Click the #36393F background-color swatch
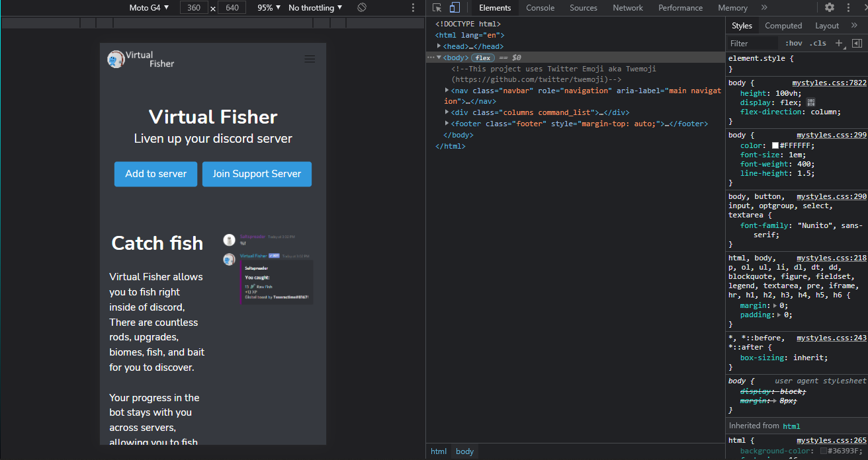868x460 pixels. 824,451
